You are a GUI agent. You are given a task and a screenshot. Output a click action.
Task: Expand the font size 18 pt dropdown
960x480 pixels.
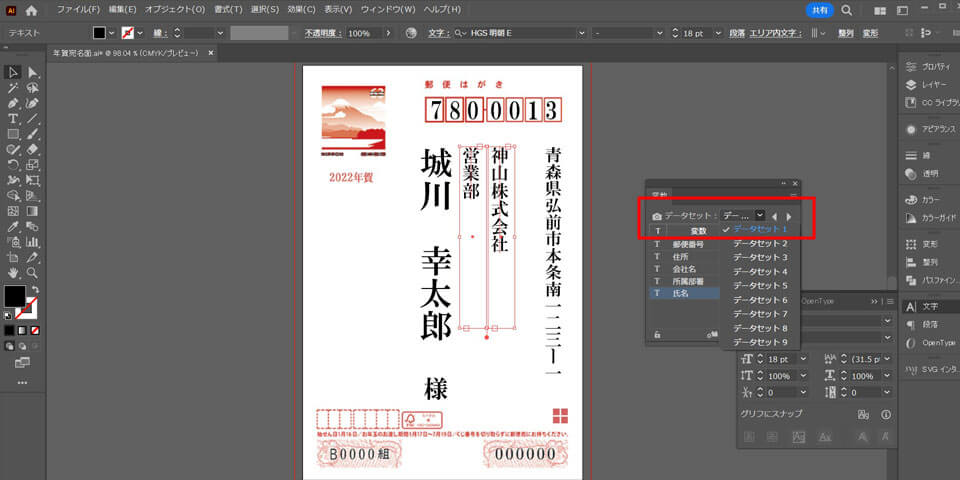(x=716, y=33)
